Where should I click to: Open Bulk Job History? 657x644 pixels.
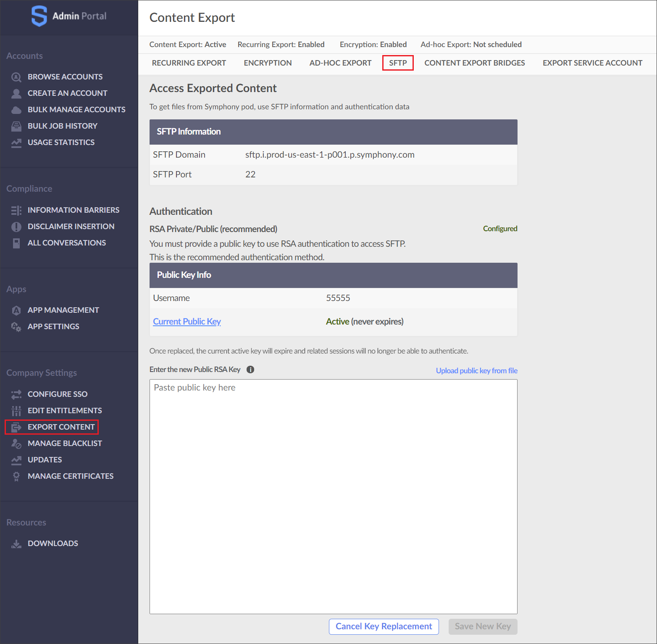(63, 126)
